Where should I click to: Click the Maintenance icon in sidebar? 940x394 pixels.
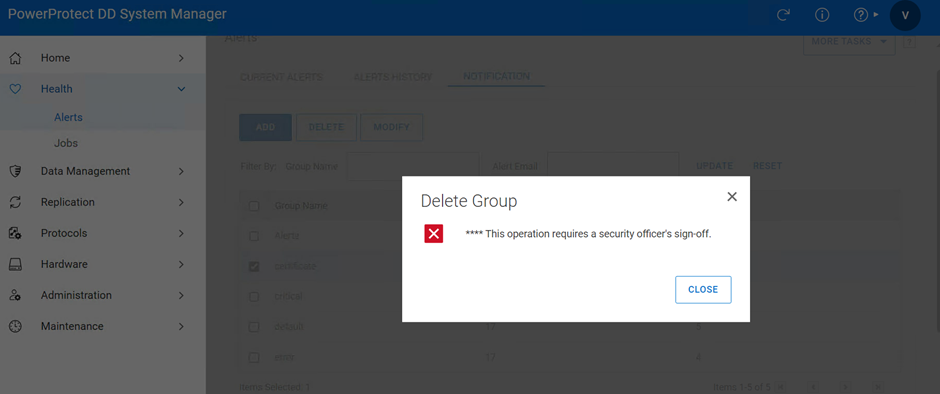point(16,326)
